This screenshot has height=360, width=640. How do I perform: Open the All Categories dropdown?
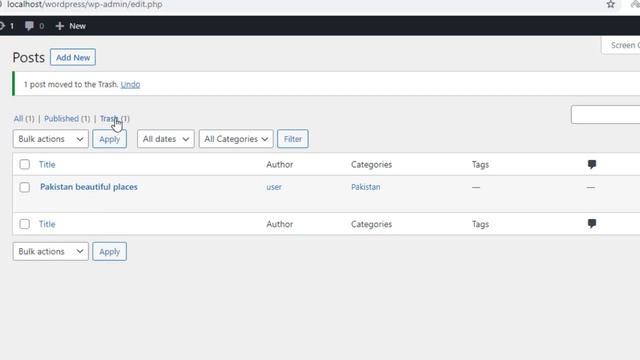coord(236,139)
